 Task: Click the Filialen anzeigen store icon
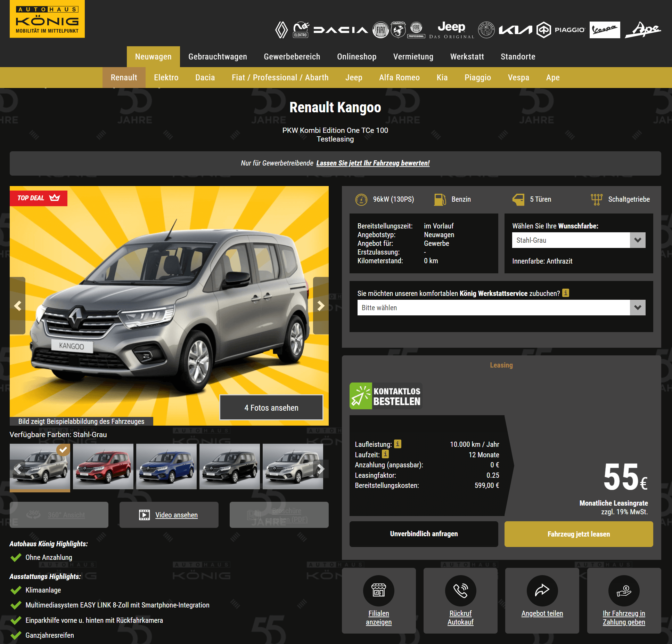(379, 590)
